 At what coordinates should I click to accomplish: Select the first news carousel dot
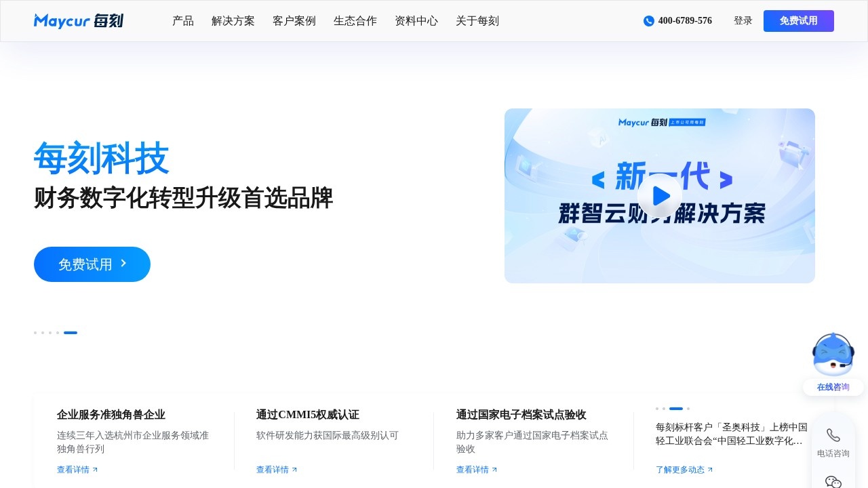(657, 409)
